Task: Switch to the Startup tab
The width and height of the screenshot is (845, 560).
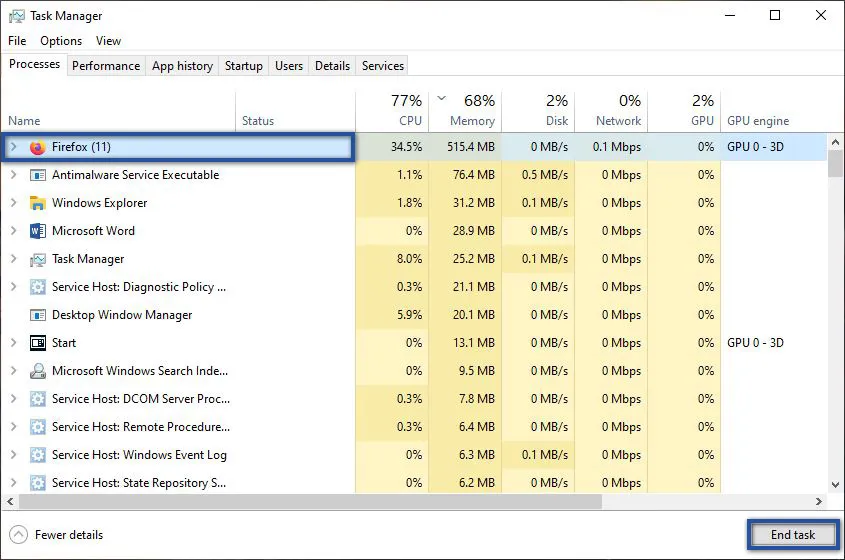Action: point(244,66)
